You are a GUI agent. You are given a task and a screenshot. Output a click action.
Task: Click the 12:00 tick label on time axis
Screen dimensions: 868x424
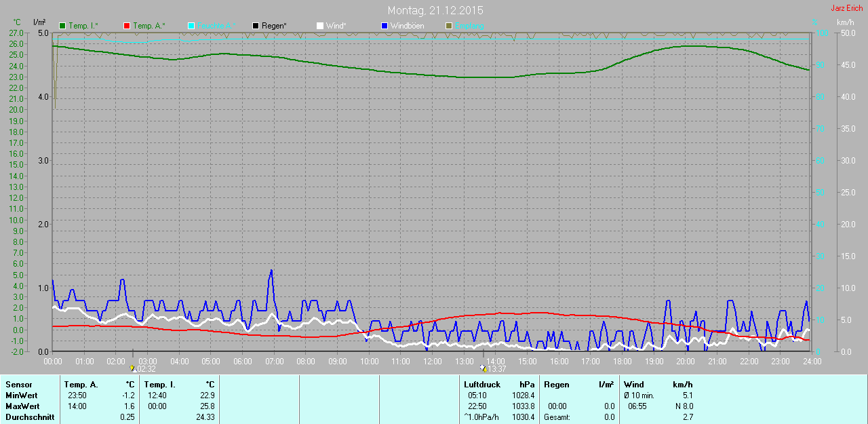click(x=432, y=362)
